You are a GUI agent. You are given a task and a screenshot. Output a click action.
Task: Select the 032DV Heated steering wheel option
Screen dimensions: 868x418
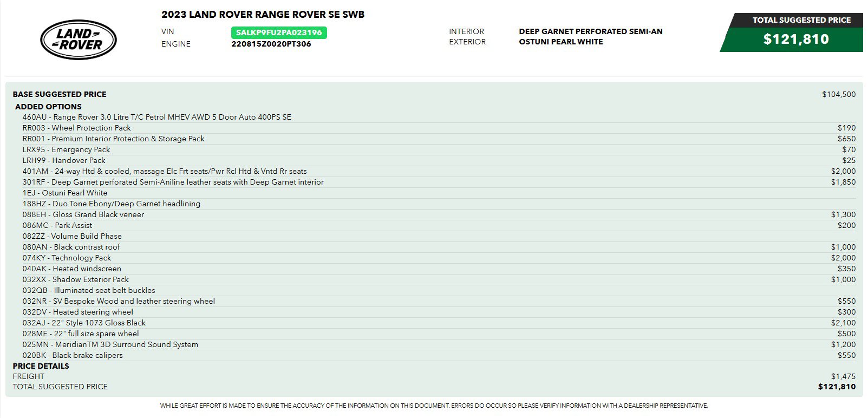439,312
